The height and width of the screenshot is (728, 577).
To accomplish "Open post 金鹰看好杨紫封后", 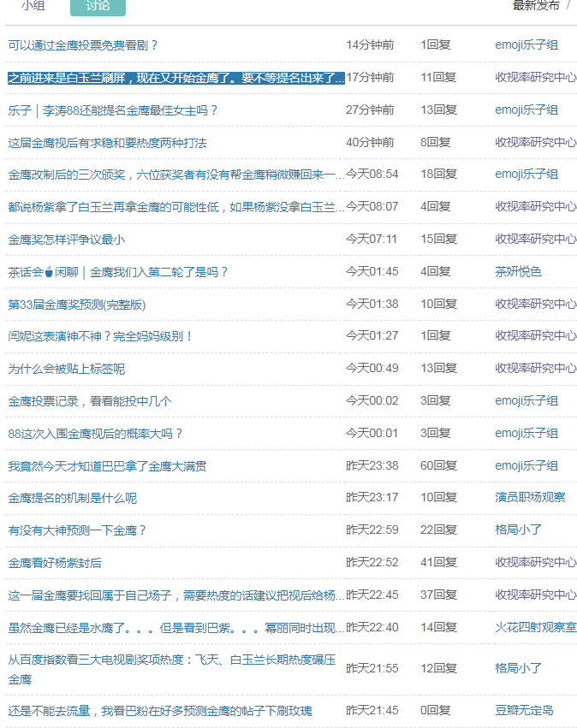I will [x=55, y=563].
